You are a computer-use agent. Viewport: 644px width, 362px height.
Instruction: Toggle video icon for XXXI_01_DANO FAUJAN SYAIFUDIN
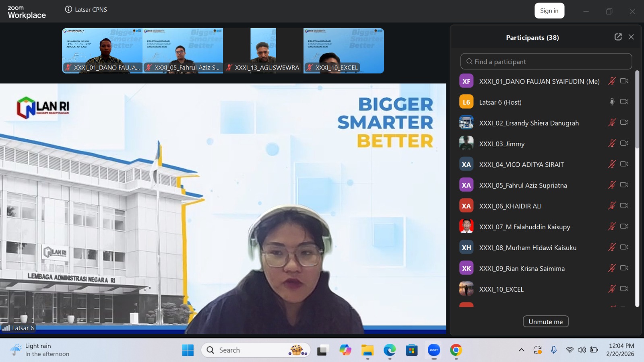pos(624,81)
